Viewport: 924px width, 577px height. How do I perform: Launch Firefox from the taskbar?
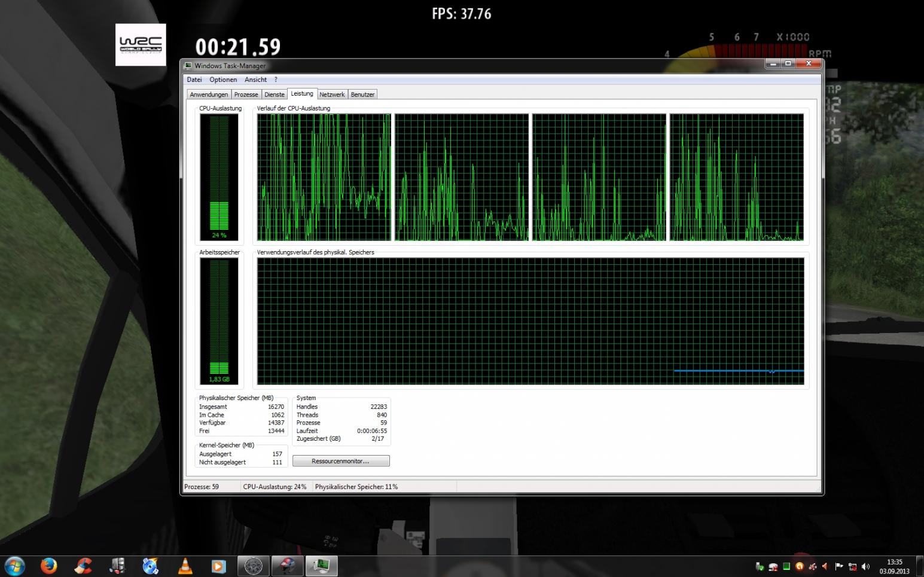click(49, 566)
